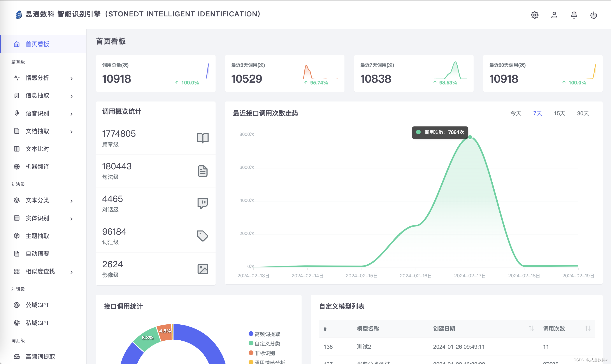Switch trend chart to 今天
Image resolution: width=611 pixels, height=364 pixels.
[516, 113]
